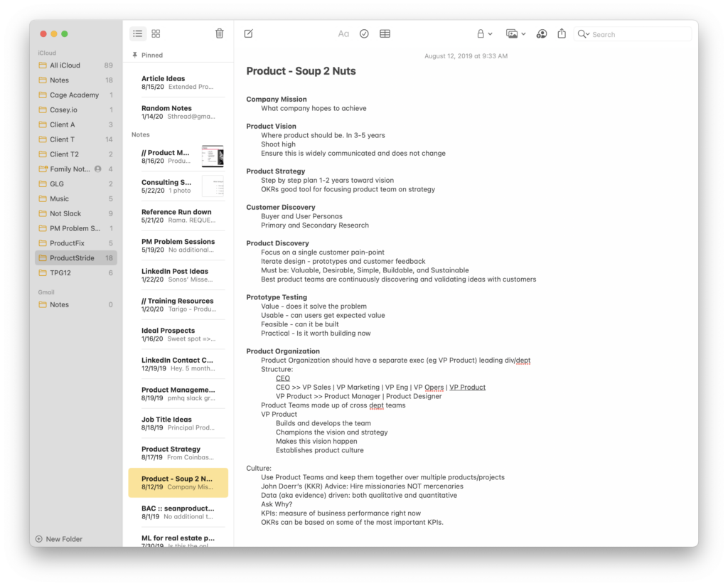This screenshot has height=586, width=728.
Task: Open Client T folder with 14 notes
Action: point(75,139)
